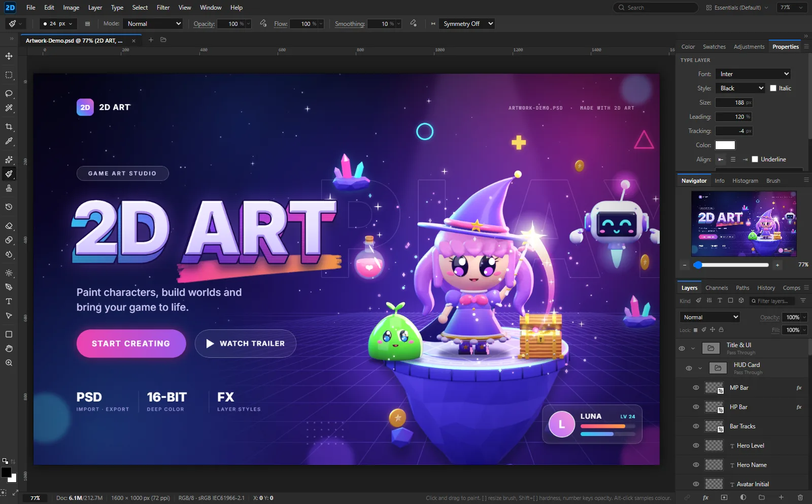812x504 pixels.
Task: Select the Clone Stamp tool
Action: click(9, 188)
